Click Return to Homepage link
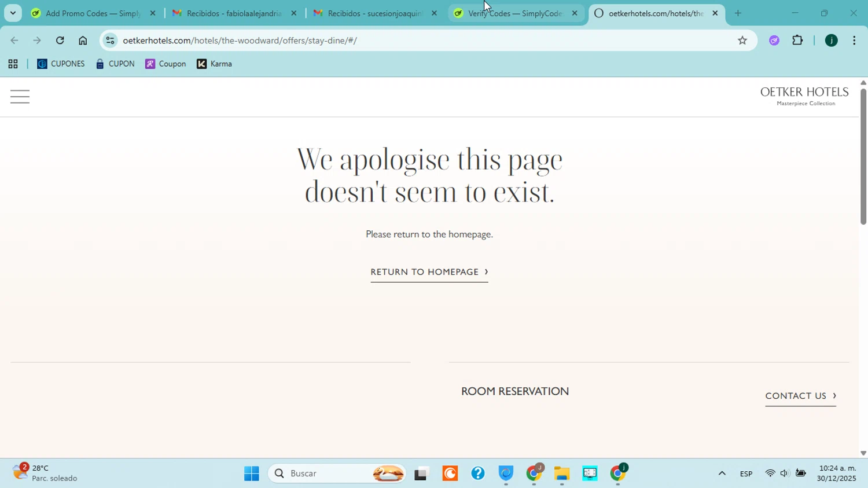The image size is (868, 488). (429, 272)
